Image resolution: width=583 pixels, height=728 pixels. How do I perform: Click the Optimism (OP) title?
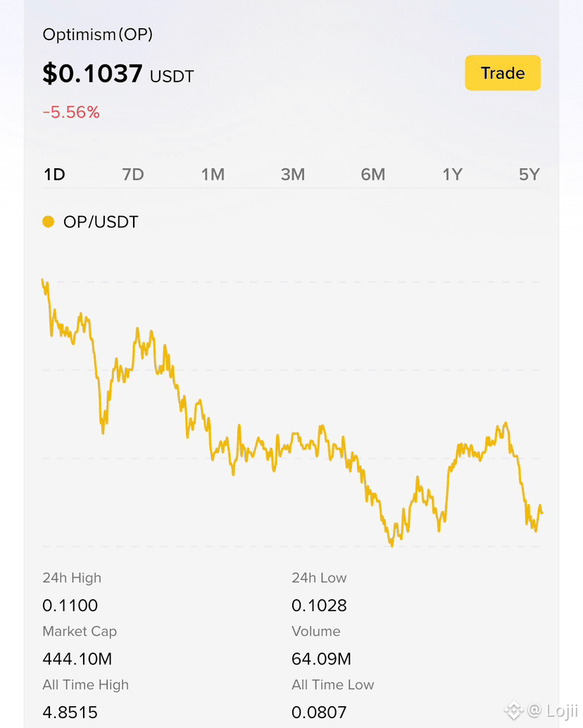click(x=97, y=34)
